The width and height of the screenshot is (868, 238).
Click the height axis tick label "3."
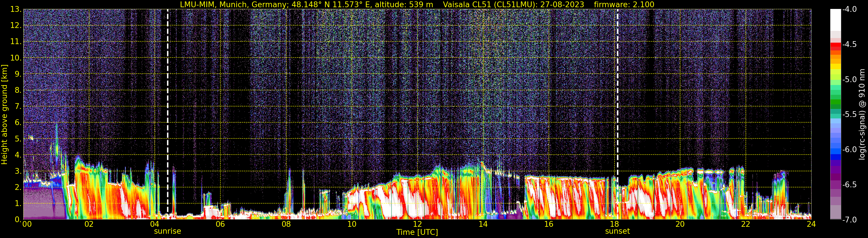18,171
